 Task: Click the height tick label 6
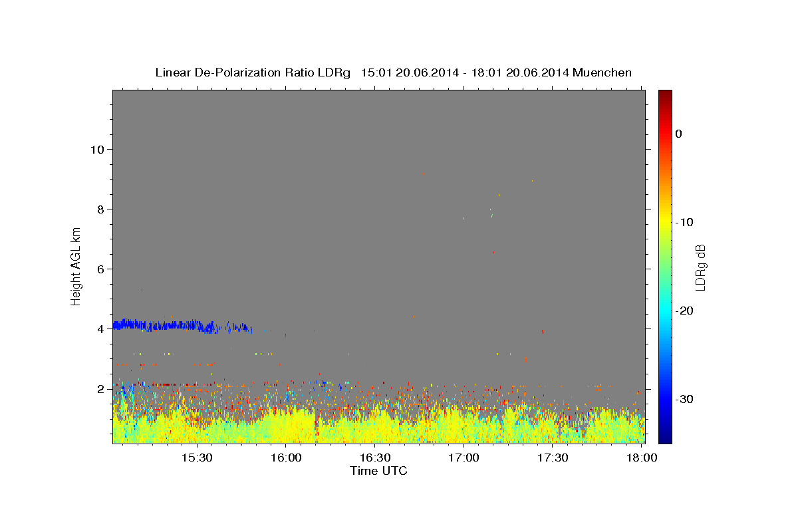click(x=99, y=269)
